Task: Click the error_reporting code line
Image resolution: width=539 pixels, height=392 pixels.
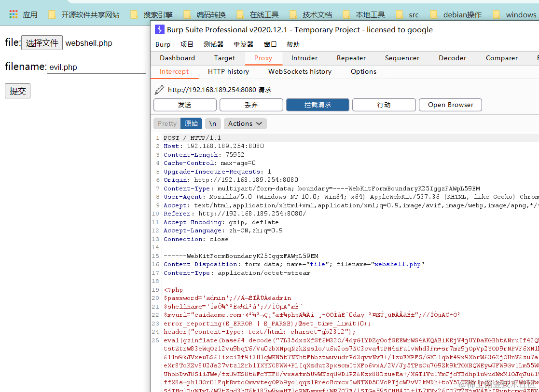Action: (x=267, y=323)
